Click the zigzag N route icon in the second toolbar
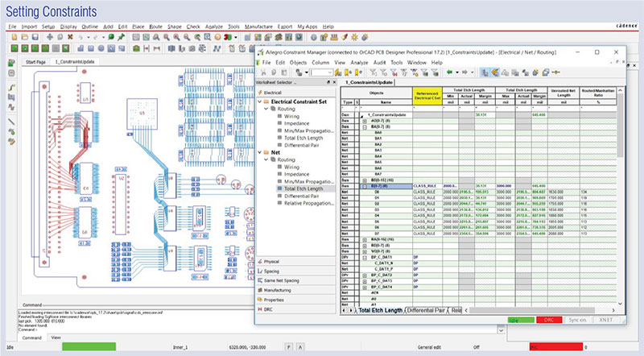The image size is (644, 356). pos(217,48)
